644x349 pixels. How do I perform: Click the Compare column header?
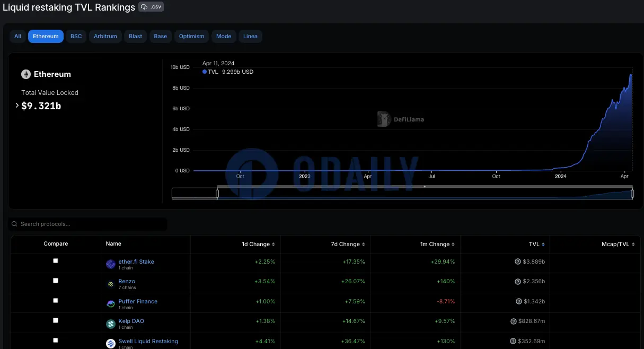tap(56, 243)
